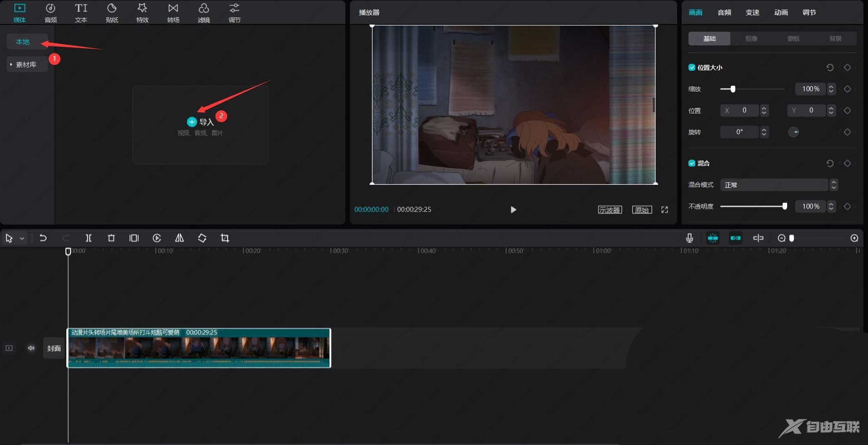Reset the 混合 blend settings
Image resolution: width=868 pixels, height=445 pixels.
(x=830, y=163)
